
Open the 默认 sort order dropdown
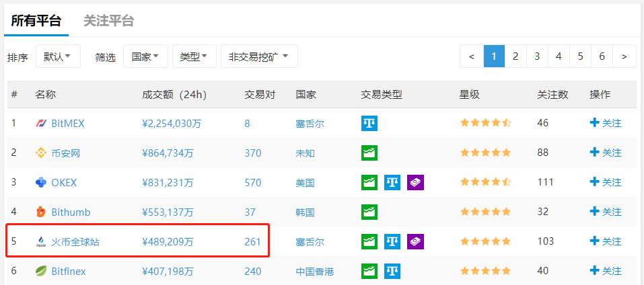point(58,56)
